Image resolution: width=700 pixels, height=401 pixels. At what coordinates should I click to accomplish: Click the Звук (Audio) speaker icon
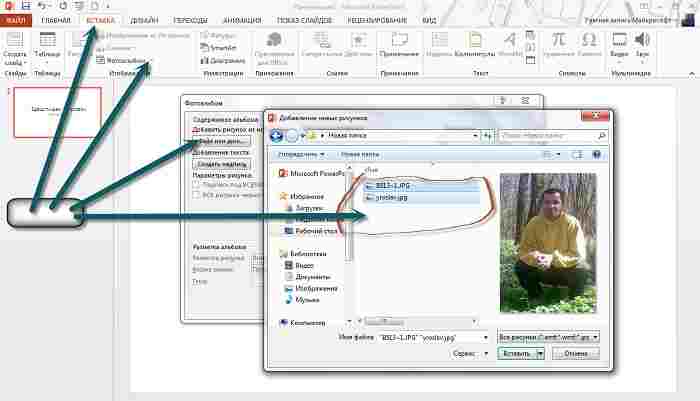click(642, 39)
